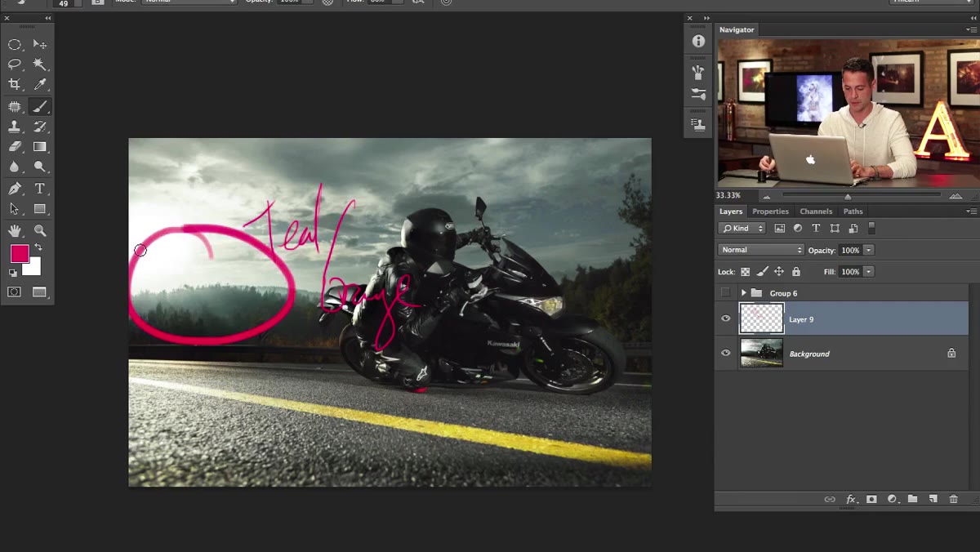Reset default foreground and background colors
The width and height of the screenshot is (980, 552).
13,273
